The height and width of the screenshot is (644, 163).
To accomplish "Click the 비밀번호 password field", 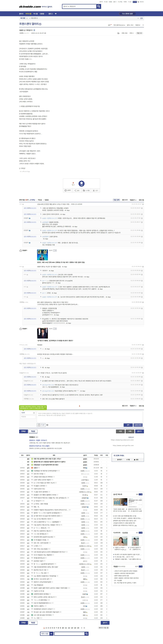I will click(28, 417).
